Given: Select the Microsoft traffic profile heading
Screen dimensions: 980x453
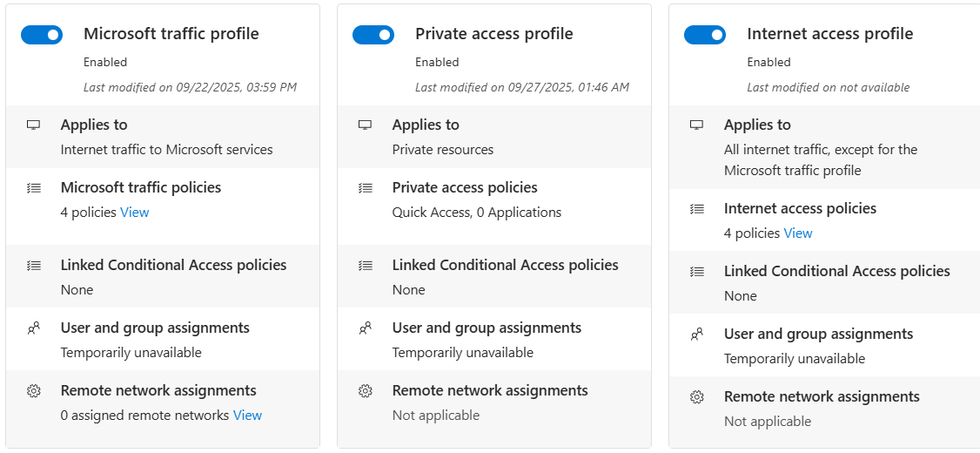Looking at the screenshot, I should click(171, 34).
